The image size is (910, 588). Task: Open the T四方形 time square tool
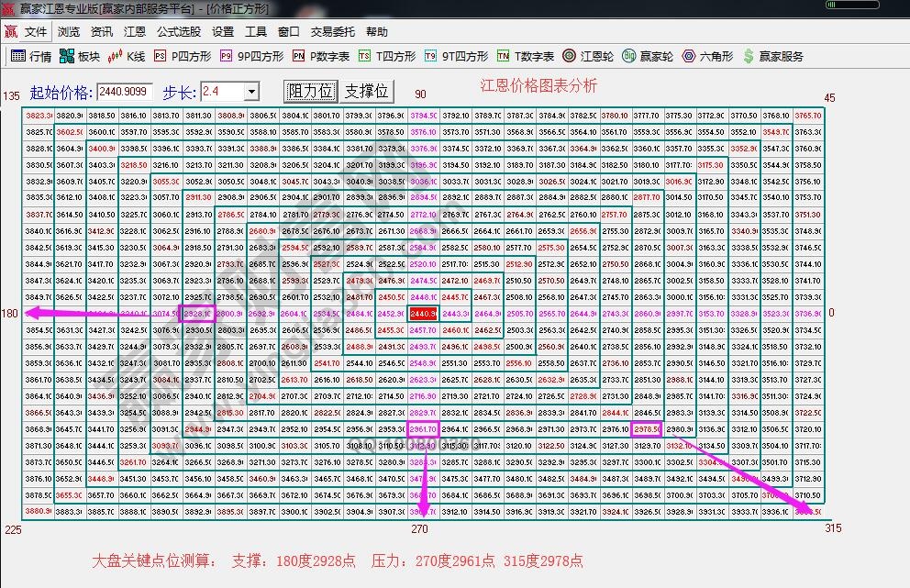point(396,54)
